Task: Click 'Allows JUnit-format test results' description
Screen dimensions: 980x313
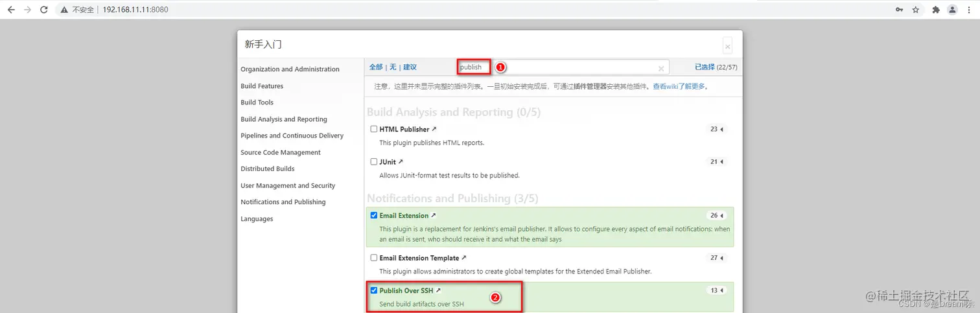Action: (449, 175)
